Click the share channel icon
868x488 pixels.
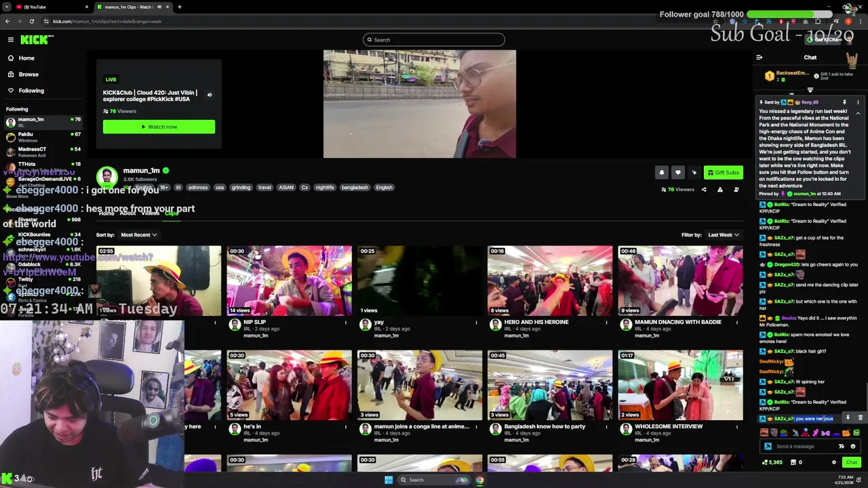pyautogui.click(x=704, y=190)
